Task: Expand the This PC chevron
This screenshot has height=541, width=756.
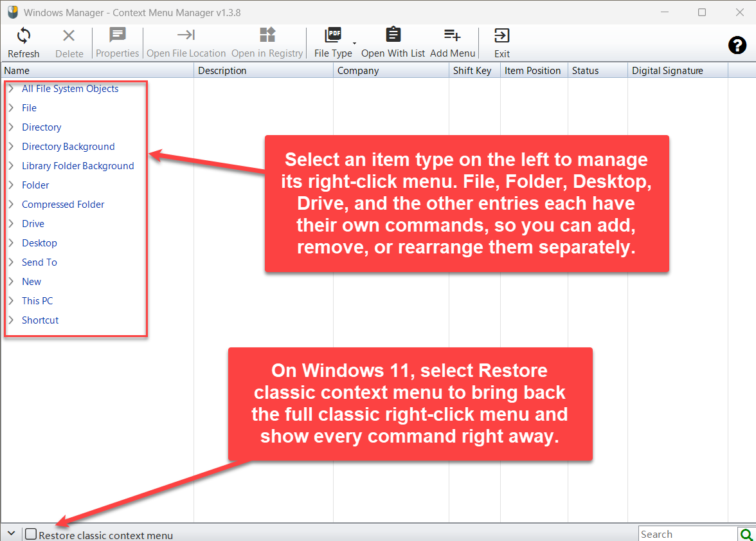Action: [x=11, y=300]
